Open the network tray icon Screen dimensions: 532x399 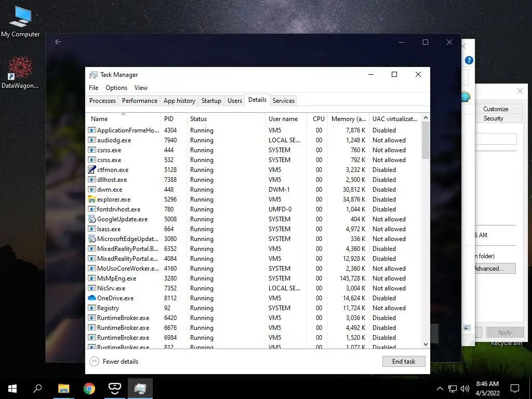click(453, 389)
